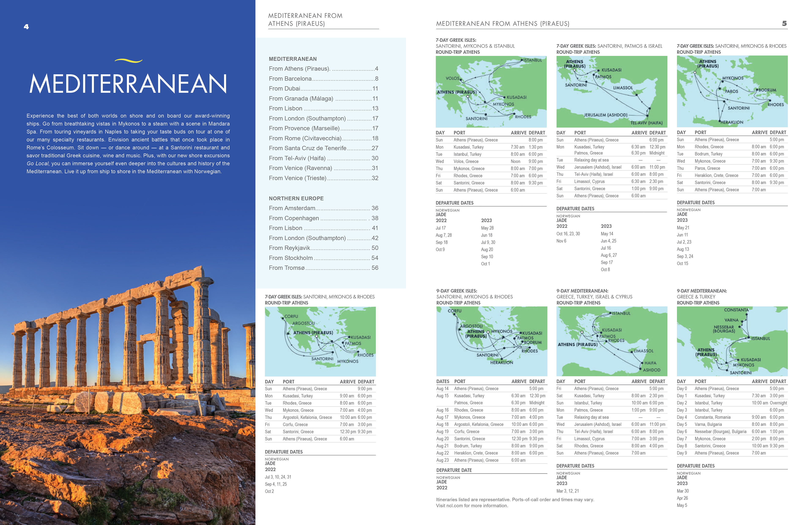
Task: Click the Constanta, Romania port row
Action: 732,417
